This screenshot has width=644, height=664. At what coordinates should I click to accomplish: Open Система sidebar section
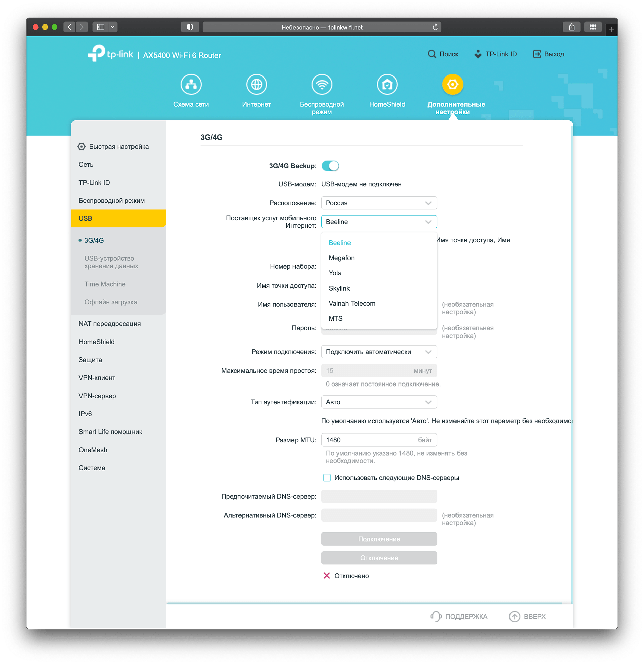(118, 468)
